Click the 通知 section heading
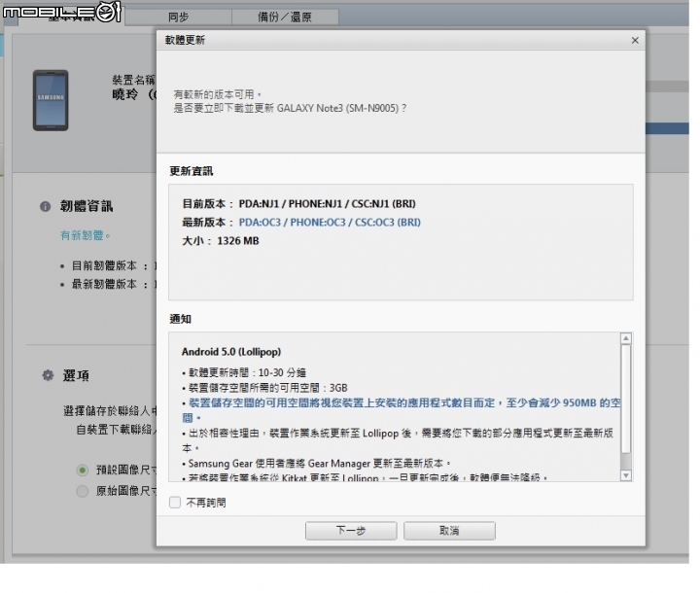Viewport: 700px width, 593px height. (181, 319)
